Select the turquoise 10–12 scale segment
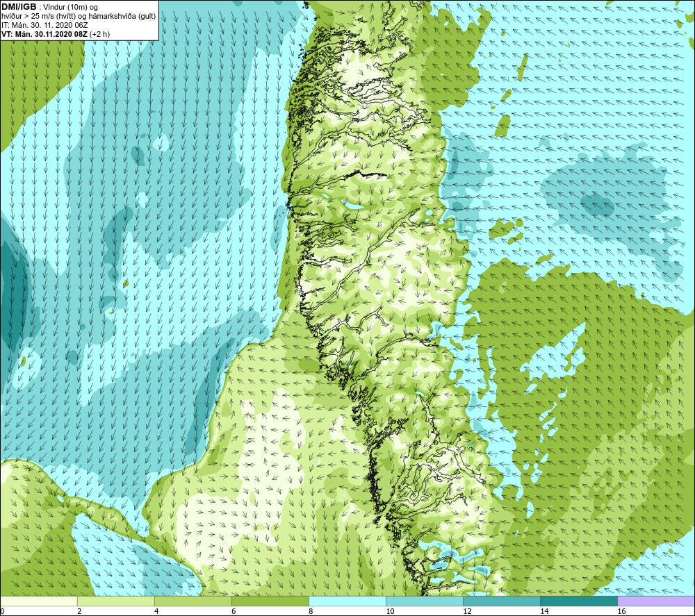The height and width of the screenshot is (616, 695). coord(425,601)
